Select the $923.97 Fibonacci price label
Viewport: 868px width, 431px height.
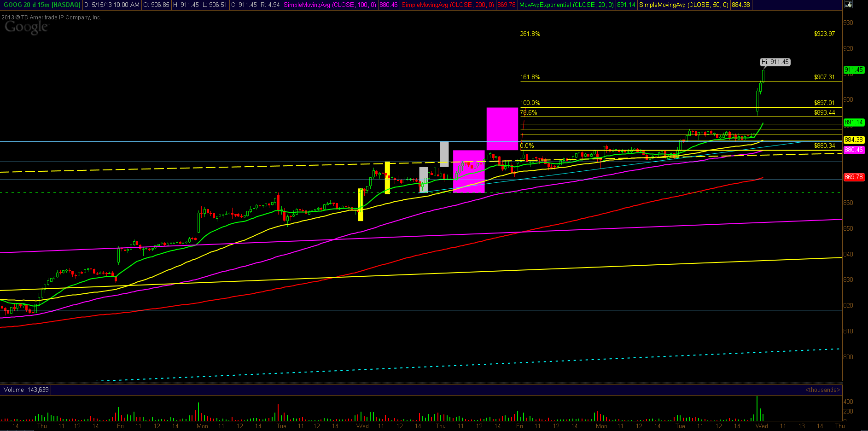(824, 34)
